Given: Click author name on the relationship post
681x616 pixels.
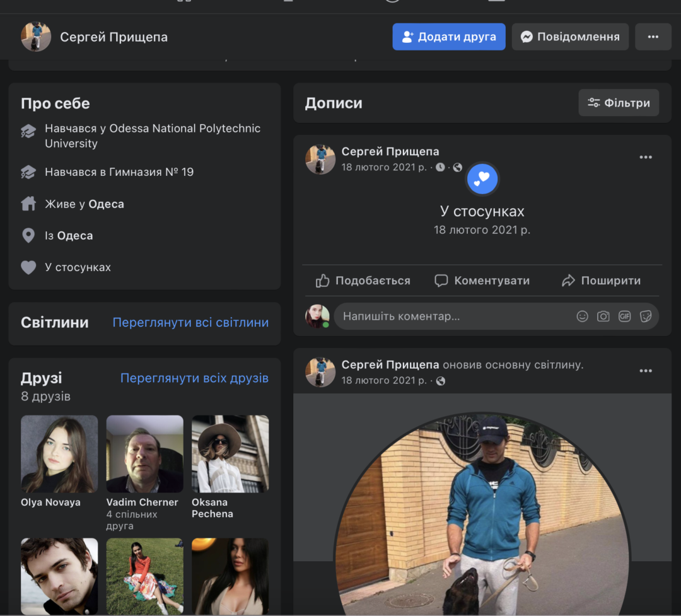Looking at the screenshot, I should click(x=390, y=151).
